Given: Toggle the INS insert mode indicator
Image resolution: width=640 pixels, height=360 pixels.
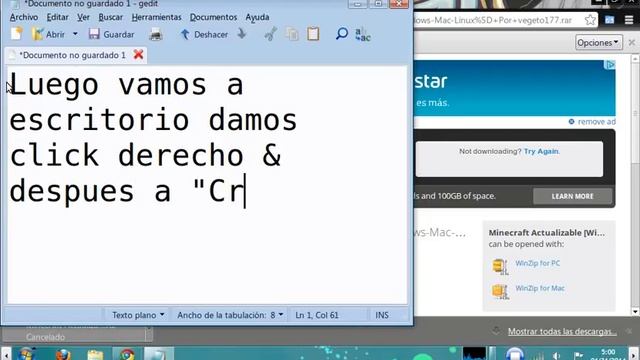Looking at the screenshot, I should [382, 315].
